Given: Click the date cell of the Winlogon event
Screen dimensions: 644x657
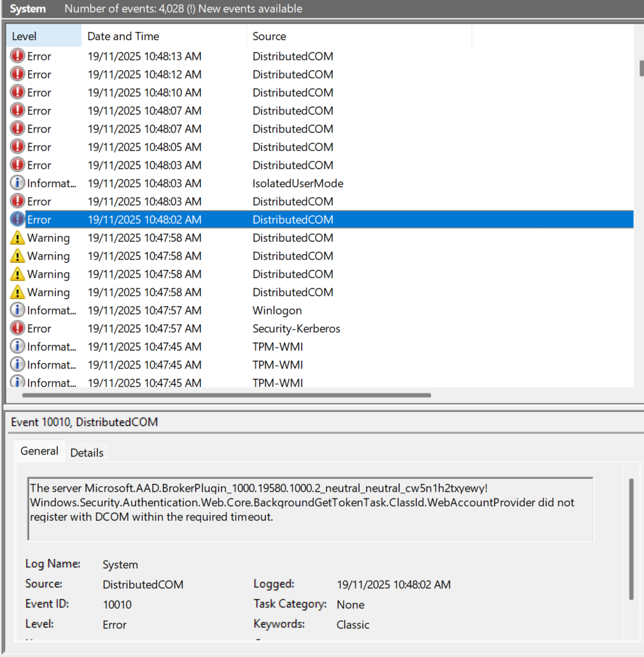Looking at the screenshot, I should pyautogui.click(x=144, y=310).
